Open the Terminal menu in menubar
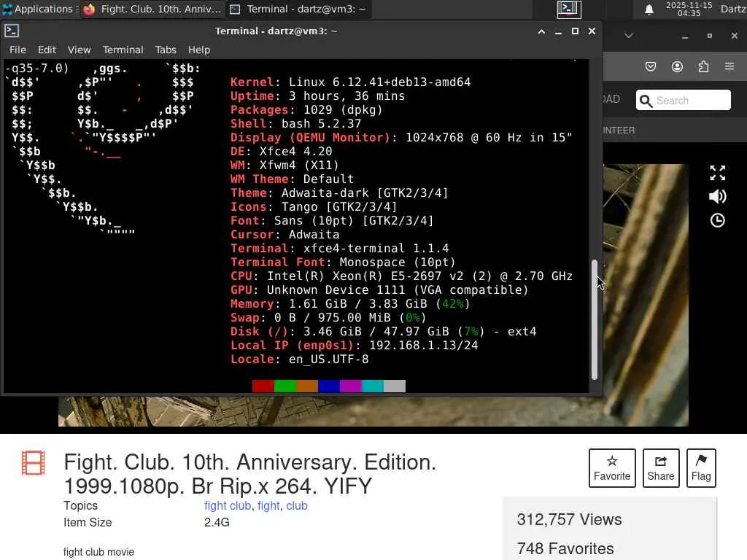The width and height of the screenshot is (747, 560). 123,50
